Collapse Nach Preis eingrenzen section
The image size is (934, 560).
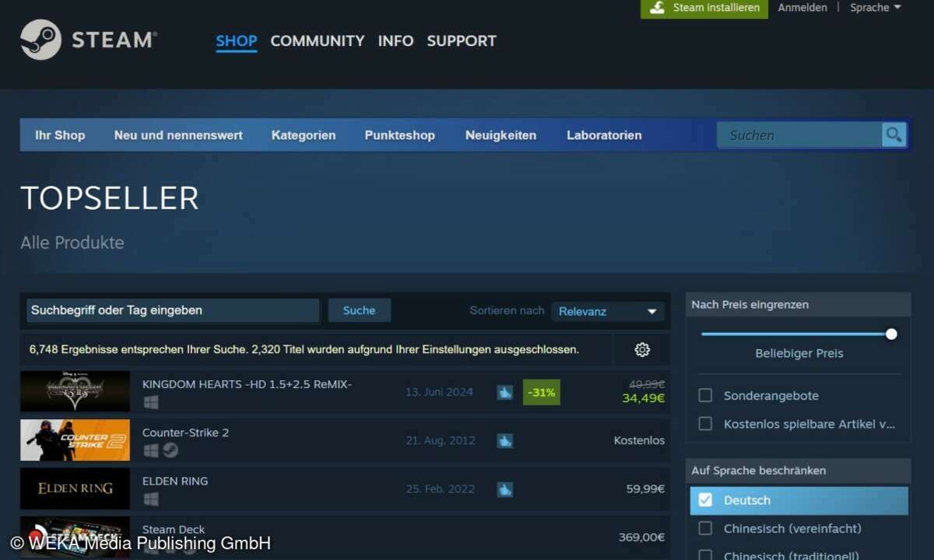pos(798,305)
